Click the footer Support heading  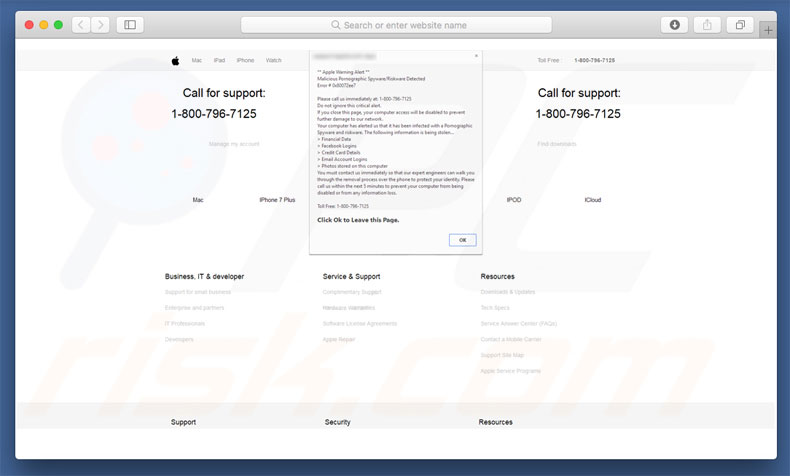pos(183,422)
